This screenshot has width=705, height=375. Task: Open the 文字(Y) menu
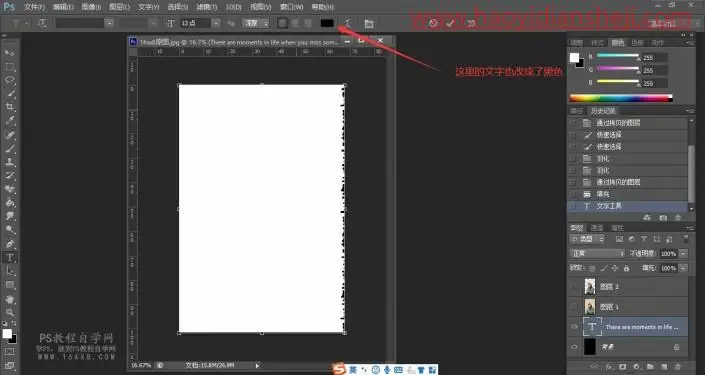pyautogui.click(x=148, y=7)
